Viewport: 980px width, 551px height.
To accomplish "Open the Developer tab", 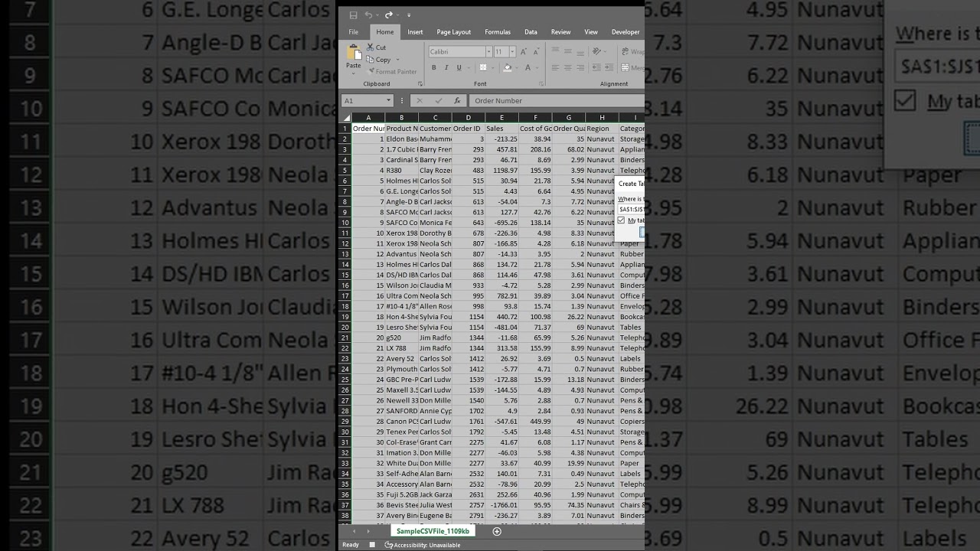I will click(626, 32).
